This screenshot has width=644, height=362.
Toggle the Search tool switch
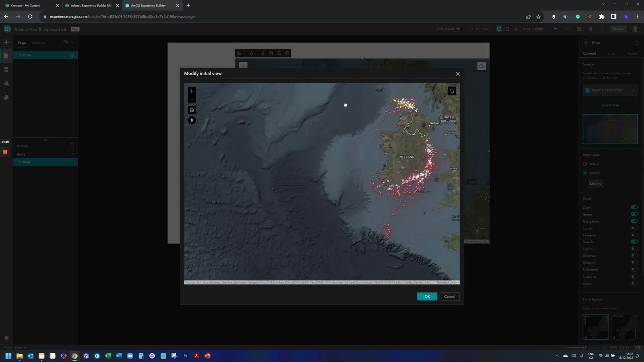click(x=634, y=242)
